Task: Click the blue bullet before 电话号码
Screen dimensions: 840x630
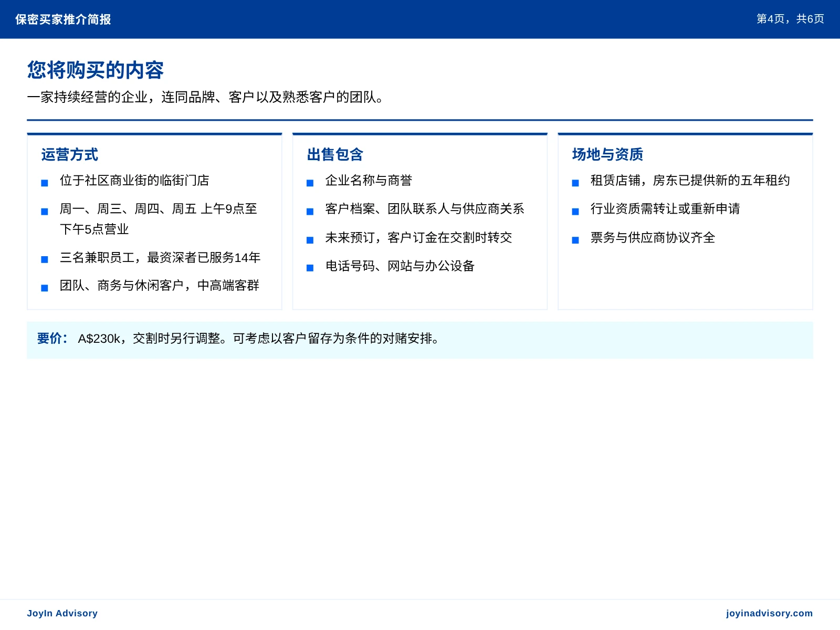Action: (310, 268)
